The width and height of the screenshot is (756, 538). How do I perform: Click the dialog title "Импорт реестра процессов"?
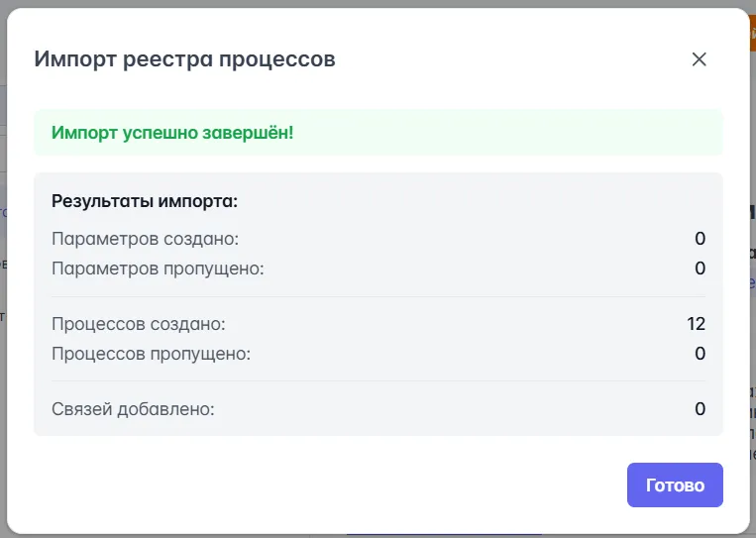pyautogui.click(x=184, y=58)
